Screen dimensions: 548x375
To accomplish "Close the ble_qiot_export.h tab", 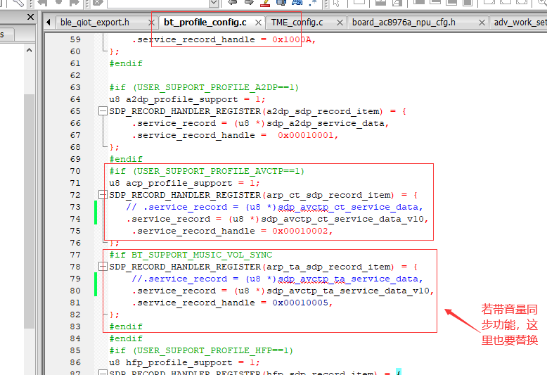I will pyautogui.click(x=151, y=23).
